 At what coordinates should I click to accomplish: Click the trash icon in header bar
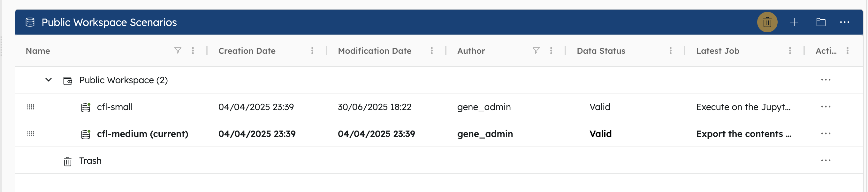(x=767, y=22)
